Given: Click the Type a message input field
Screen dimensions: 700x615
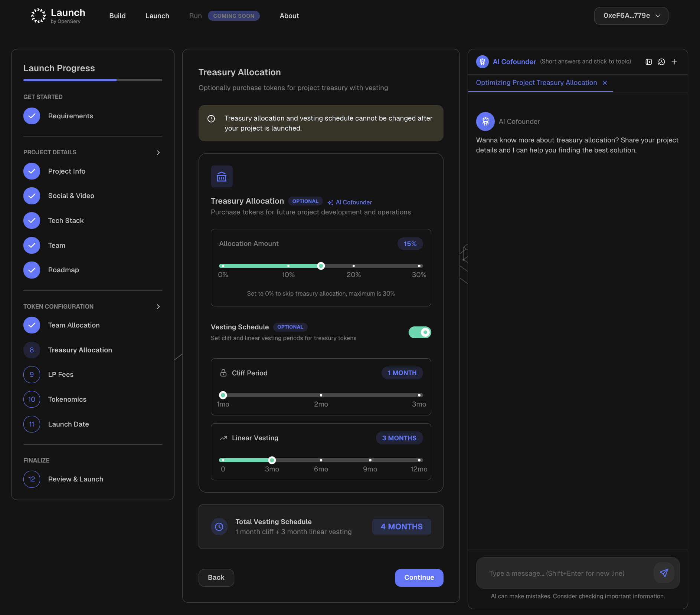Looking at the screenshot, I should (x=564, y=573).
